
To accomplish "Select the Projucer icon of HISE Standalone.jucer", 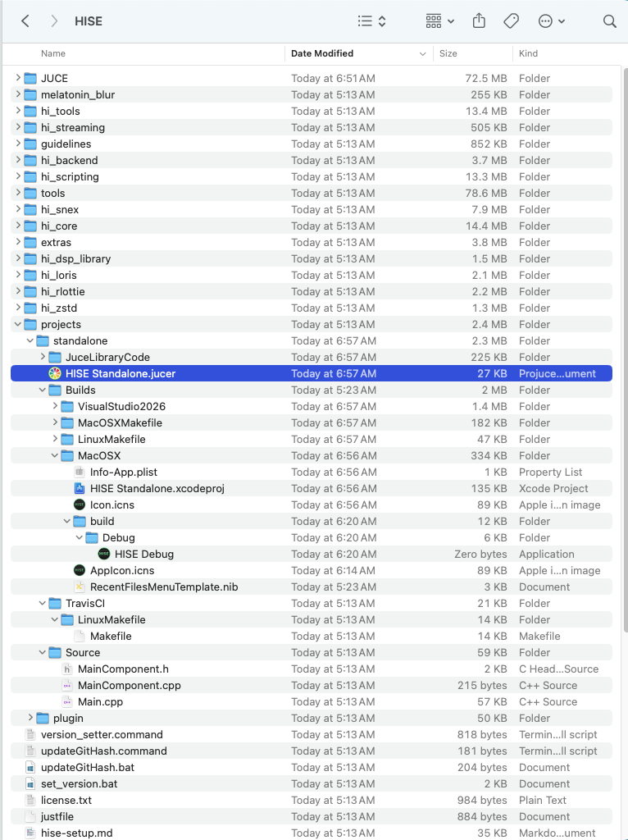I will click(55, 373).
